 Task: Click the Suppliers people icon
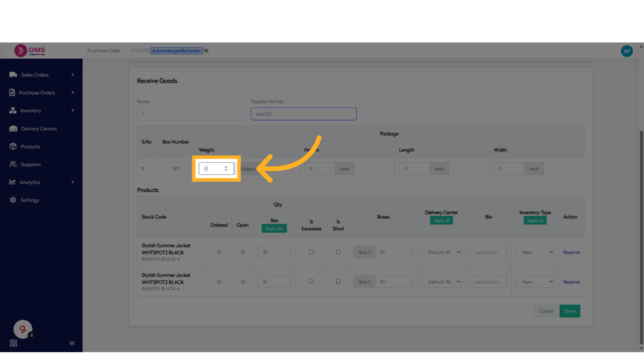[x=13, y=164]
